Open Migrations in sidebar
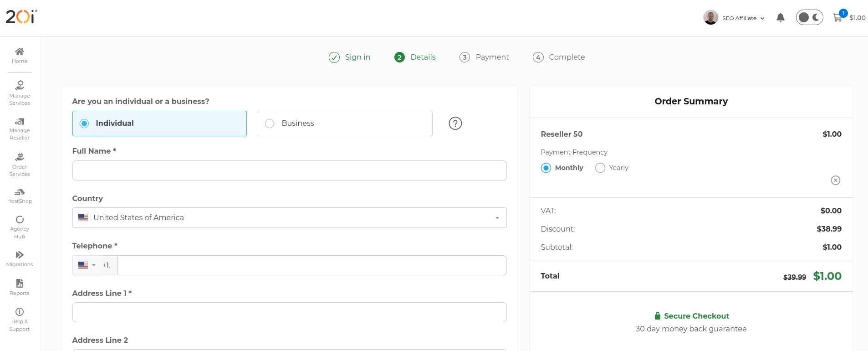This screenshot has width=868, height=351. [20, 259]
